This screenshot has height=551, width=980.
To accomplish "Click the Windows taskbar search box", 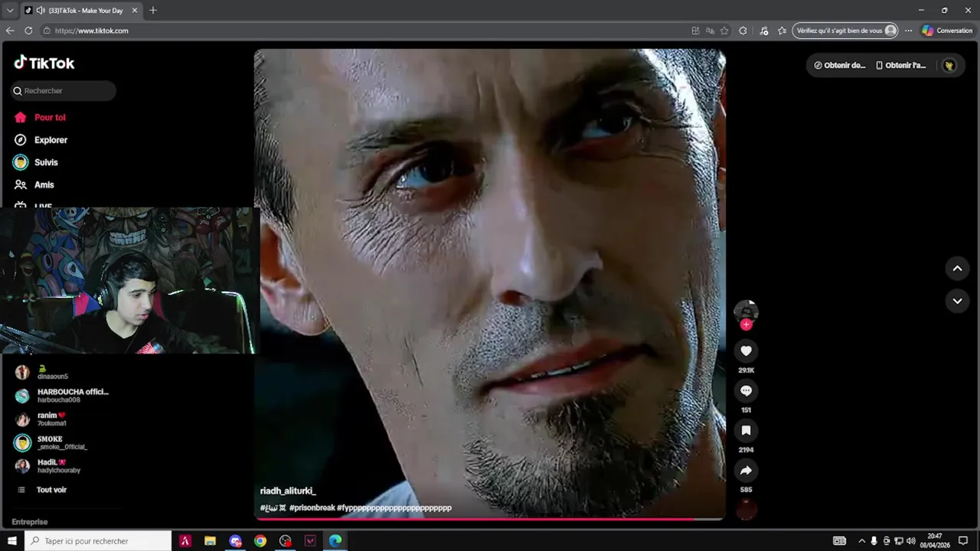I will (x=98, y=541).
